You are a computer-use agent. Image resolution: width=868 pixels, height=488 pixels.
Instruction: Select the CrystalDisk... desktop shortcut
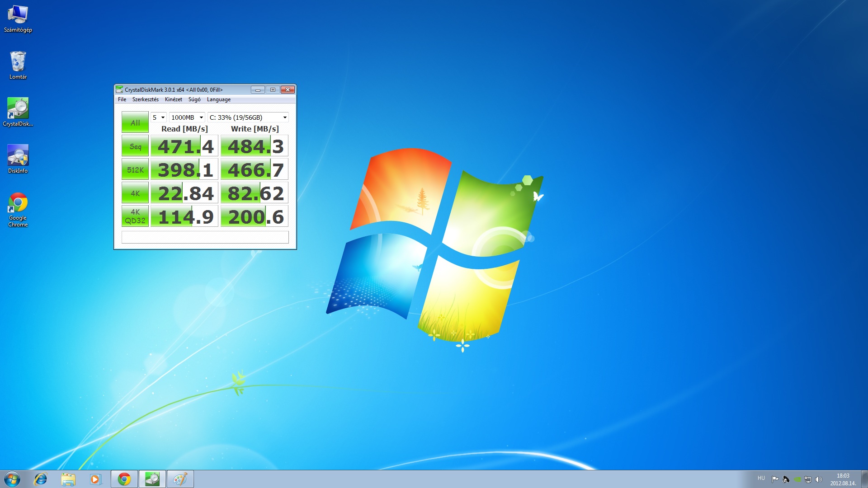[18, 112]
